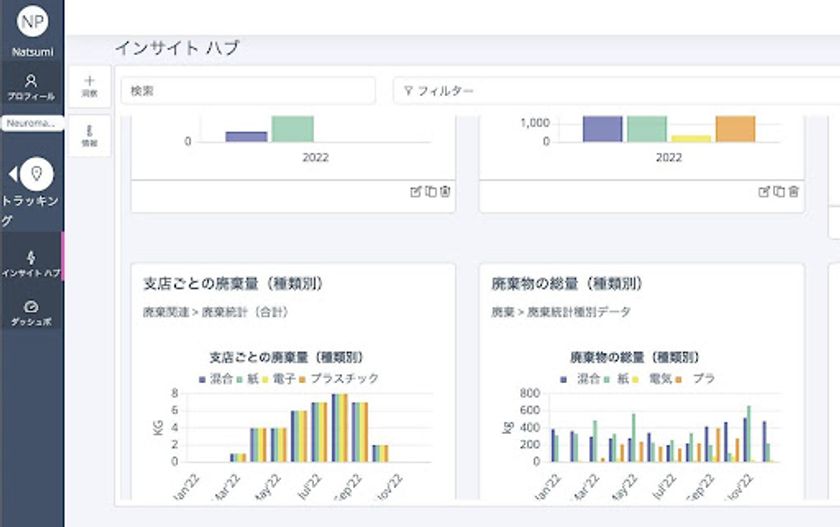Click green bar in four-bar 2022 chart
The image size is (840, 527).
click(x=647, y=129)
